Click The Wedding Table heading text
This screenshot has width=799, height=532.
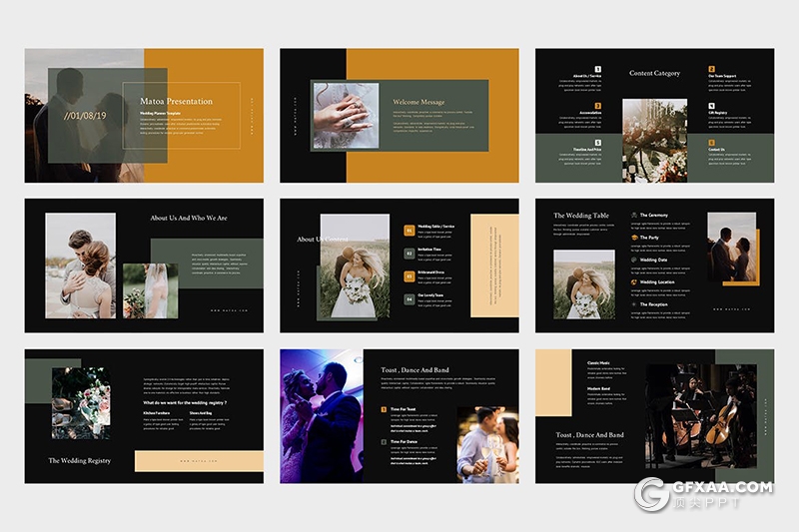click(x=580, y=216)
